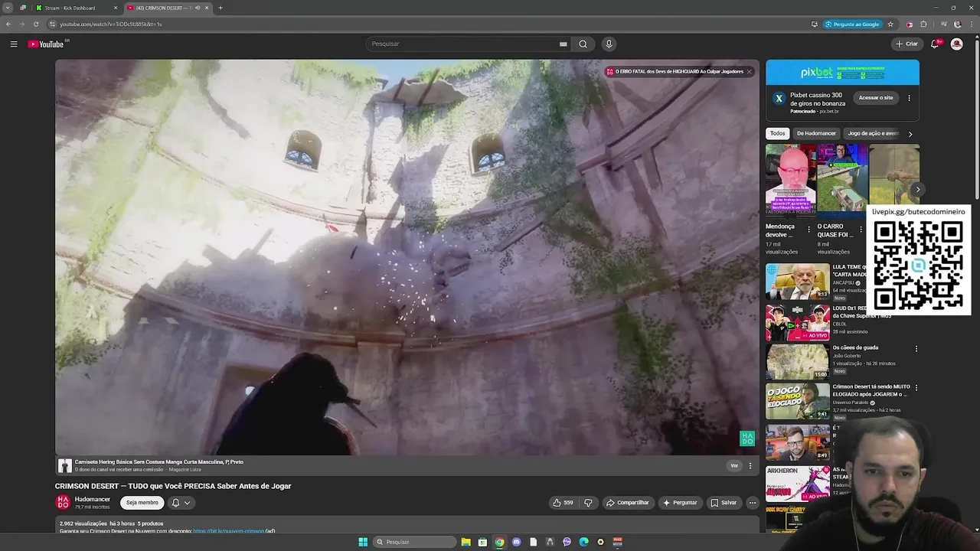Expand Chrome tab search dropdown
This screenshot has height=551, width=980.
pos(8,8)
